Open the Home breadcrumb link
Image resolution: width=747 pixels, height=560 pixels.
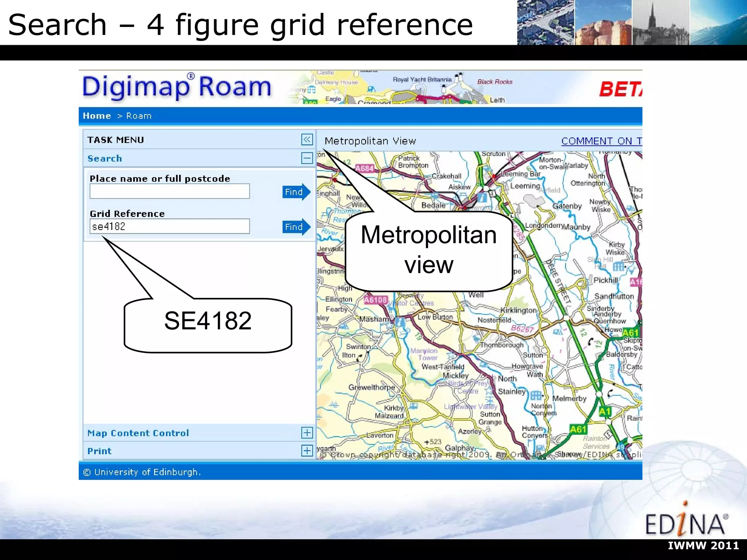pos(97,116)
